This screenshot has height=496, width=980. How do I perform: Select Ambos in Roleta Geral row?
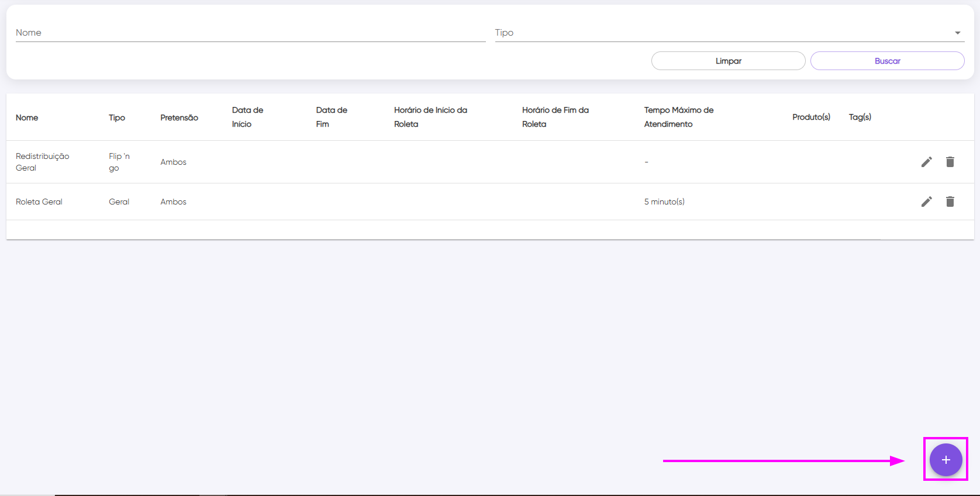point(173,202)
